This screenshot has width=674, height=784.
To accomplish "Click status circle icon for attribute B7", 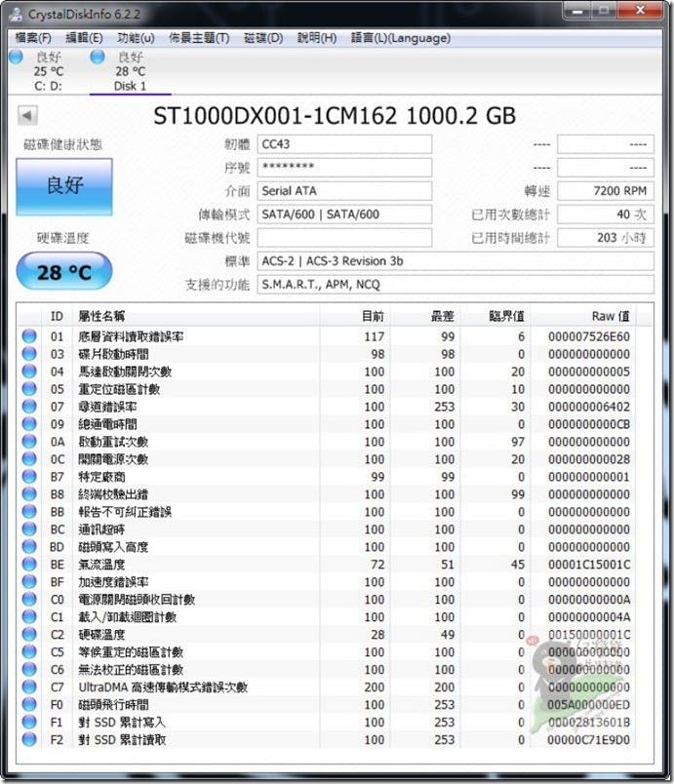I will point(29,476).
